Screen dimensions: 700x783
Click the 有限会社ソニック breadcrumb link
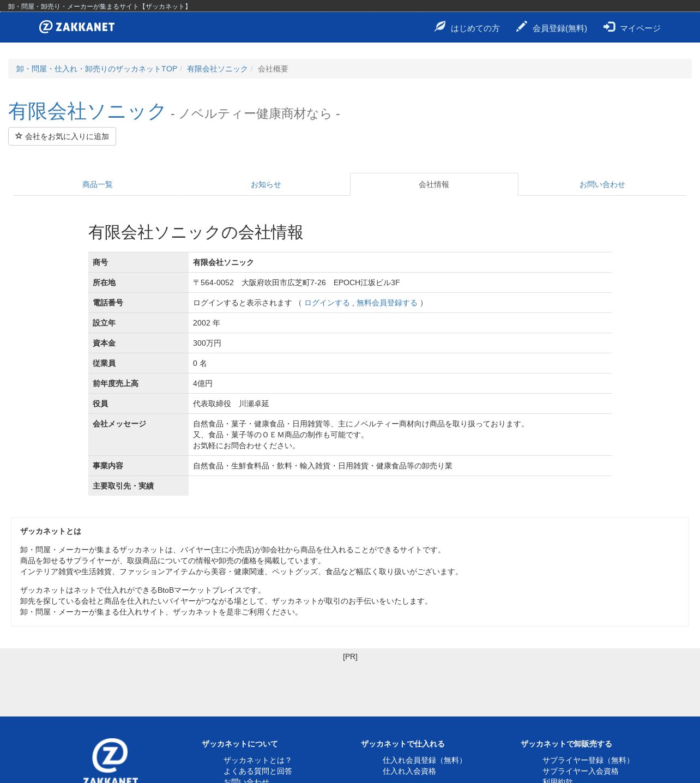(217, 69)
